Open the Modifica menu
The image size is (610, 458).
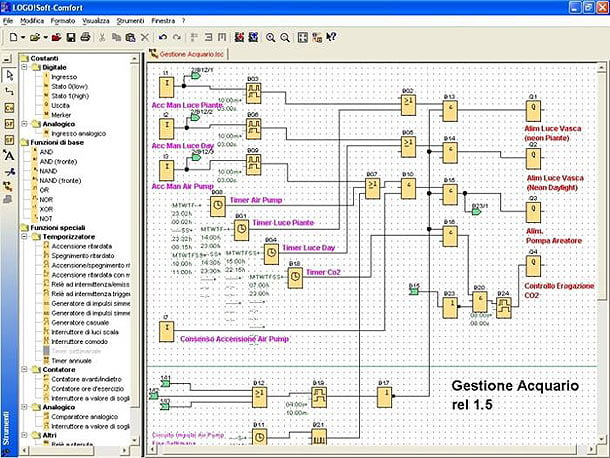pos(32,21)
